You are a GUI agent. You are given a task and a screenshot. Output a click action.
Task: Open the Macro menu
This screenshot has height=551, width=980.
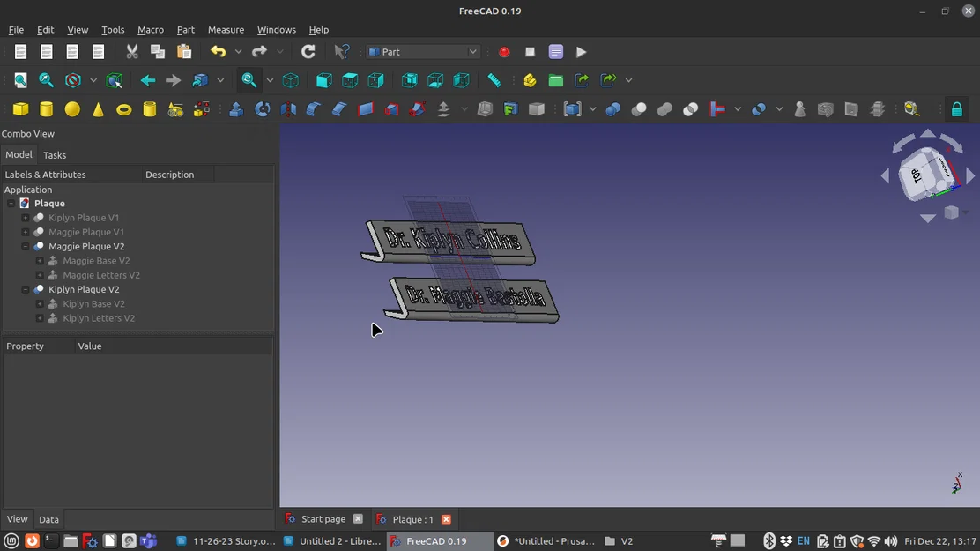tap(150, 29)
